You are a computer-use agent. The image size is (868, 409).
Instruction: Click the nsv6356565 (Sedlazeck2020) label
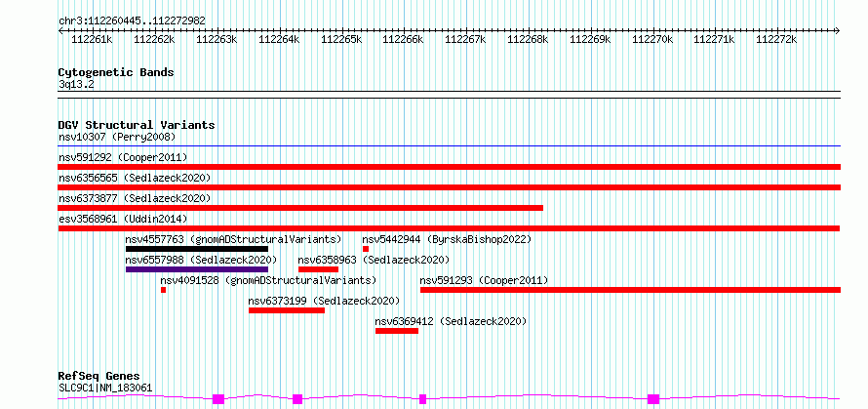tap(135, 178)
